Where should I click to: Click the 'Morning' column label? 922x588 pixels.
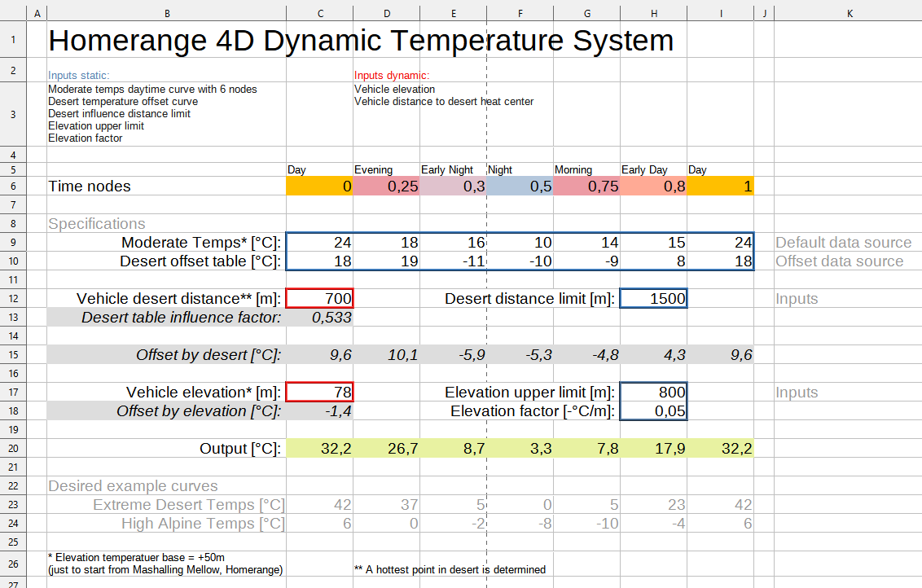(x=573, y=170)
